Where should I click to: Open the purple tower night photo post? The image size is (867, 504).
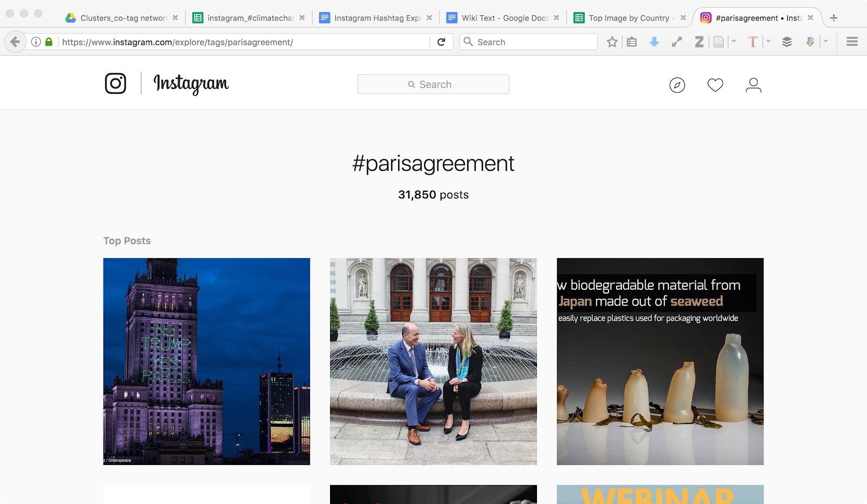(206, 361)
